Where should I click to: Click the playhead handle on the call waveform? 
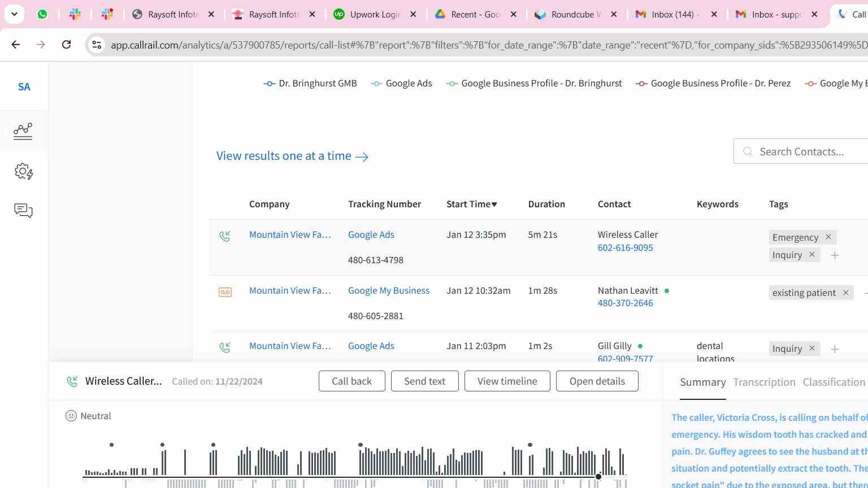[598, 477]
